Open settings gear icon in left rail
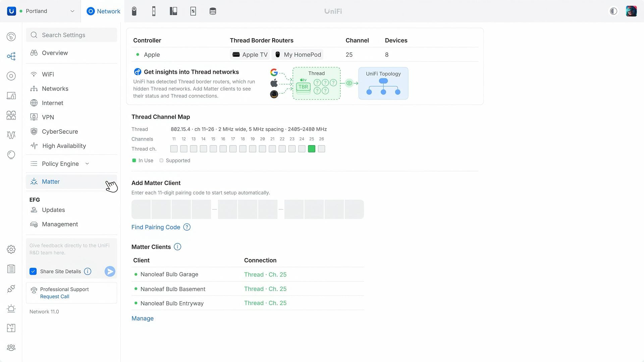 point(11,249)
